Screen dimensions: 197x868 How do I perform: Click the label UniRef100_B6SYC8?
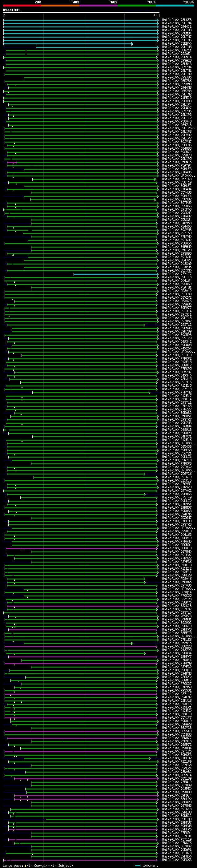176,728
